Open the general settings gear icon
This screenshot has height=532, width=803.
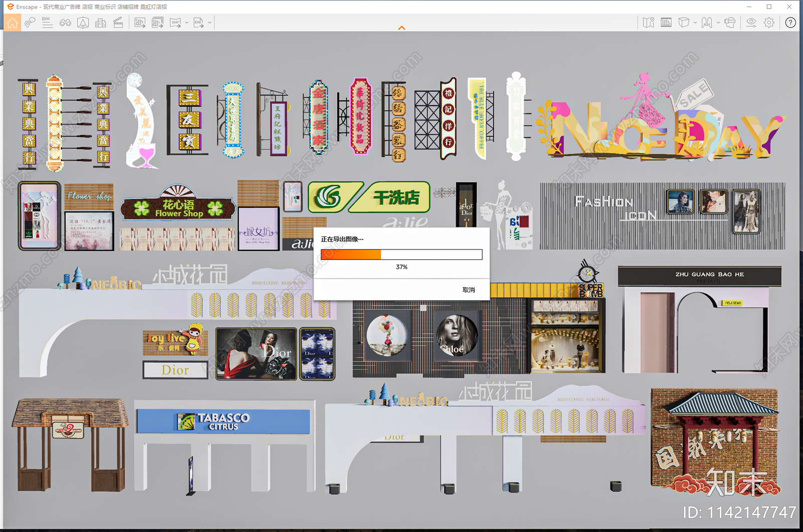[769, 23]
